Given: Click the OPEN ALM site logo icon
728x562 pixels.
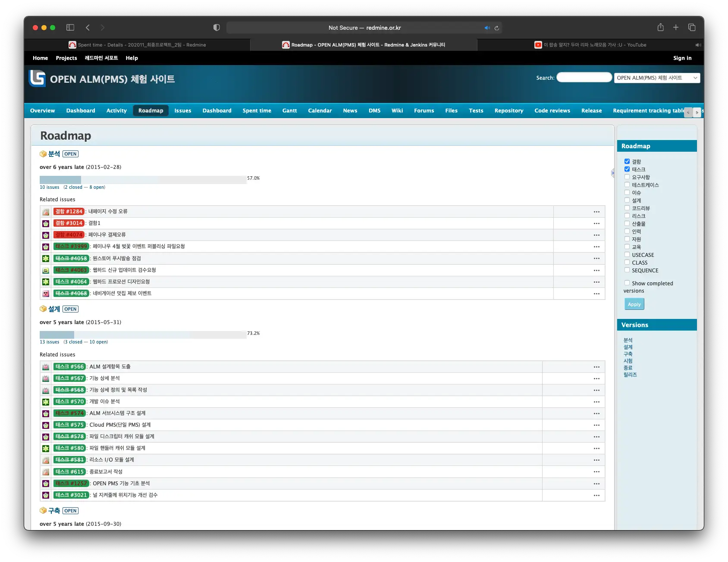Looking at the screenshot, I should click(37, 78).
